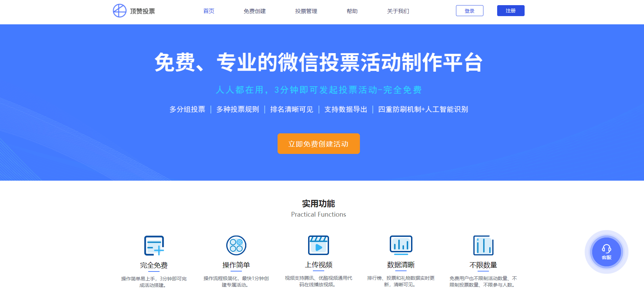Screen dimensions: 644x290
Task: Click the blue 注册 button
Action: [511, 11]
